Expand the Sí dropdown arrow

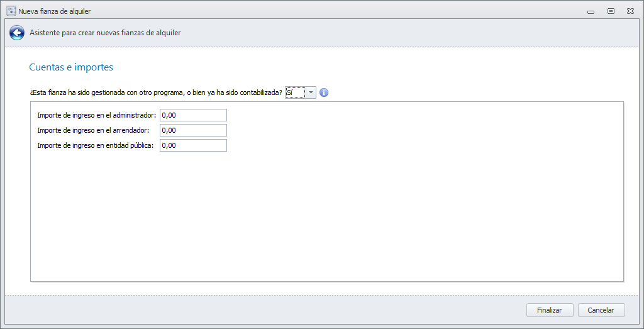click(x=311, y=92)
